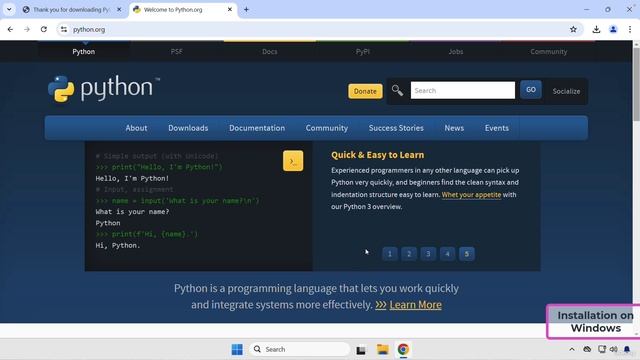Screen dimensions: 640x360
Task: Open the black Task View taskbar icon
Action: pos(361,350)
